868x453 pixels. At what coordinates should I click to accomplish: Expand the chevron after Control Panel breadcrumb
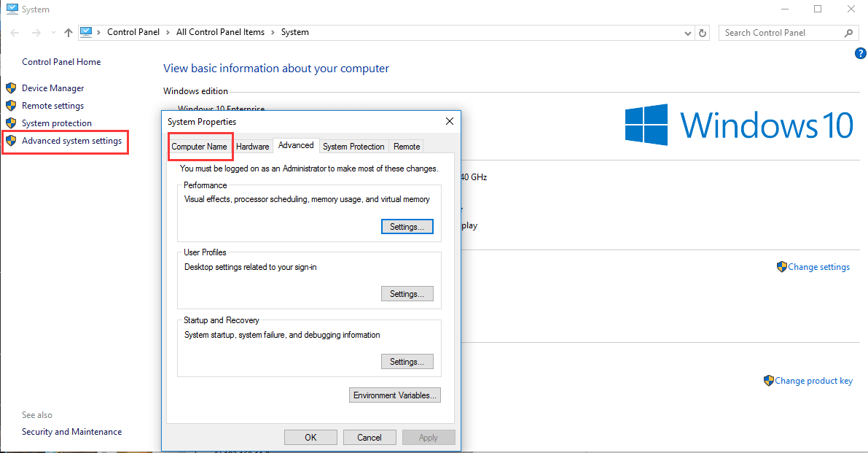point(168,33)
